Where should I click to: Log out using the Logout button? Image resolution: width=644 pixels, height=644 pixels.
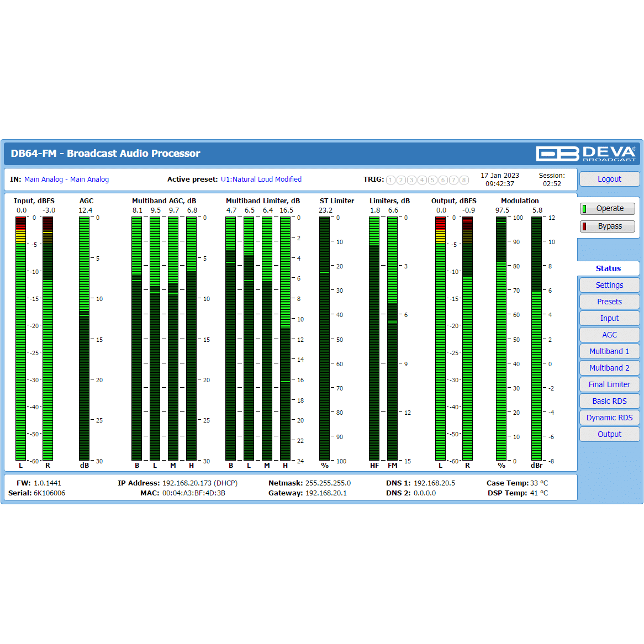click(609, 180)
